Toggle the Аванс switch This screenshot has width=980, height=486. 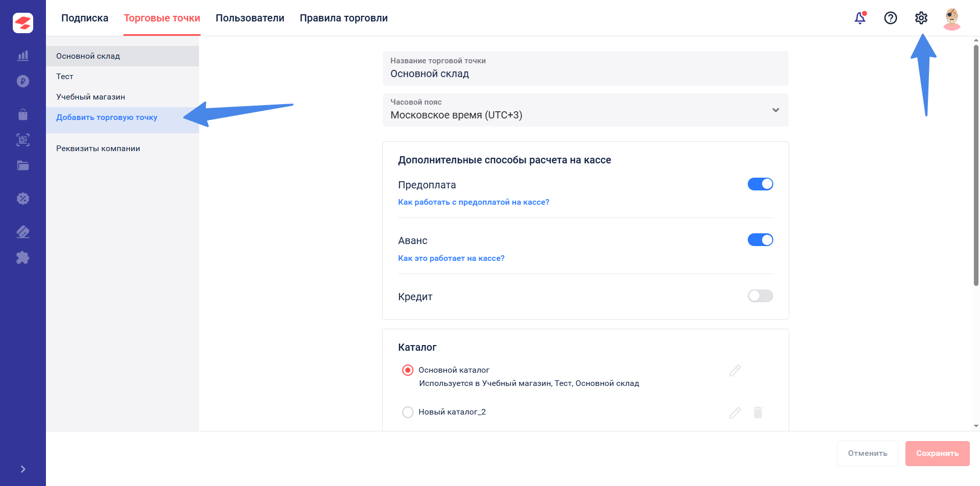click(x=760, y=240)
